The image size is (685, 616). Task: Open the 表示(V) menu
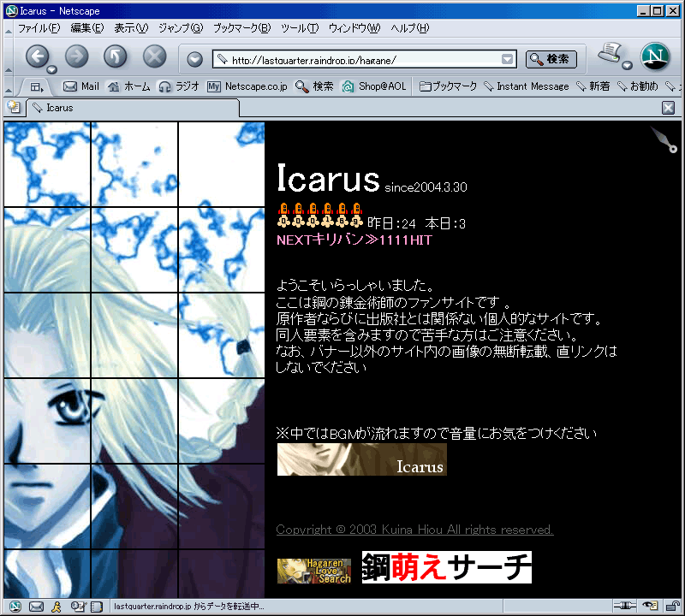131,28
